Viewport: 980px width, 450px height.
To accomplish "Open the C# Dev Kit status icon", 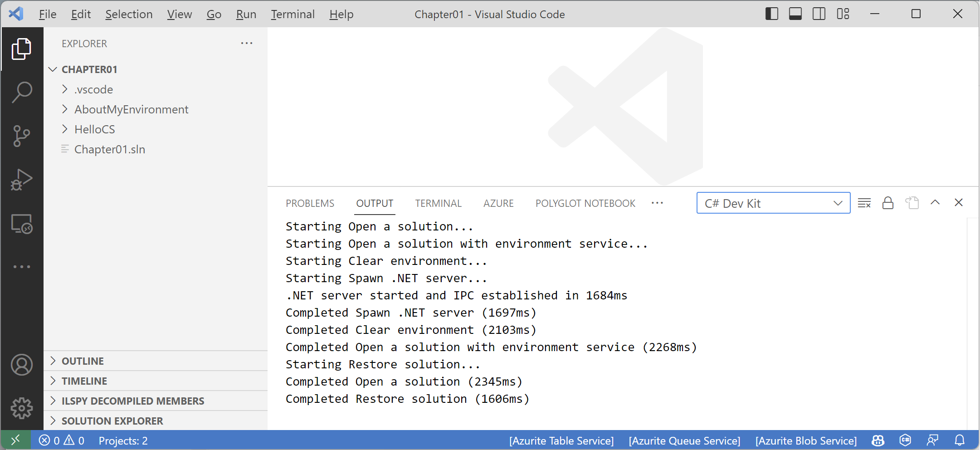I will click(x=905, y=440).
